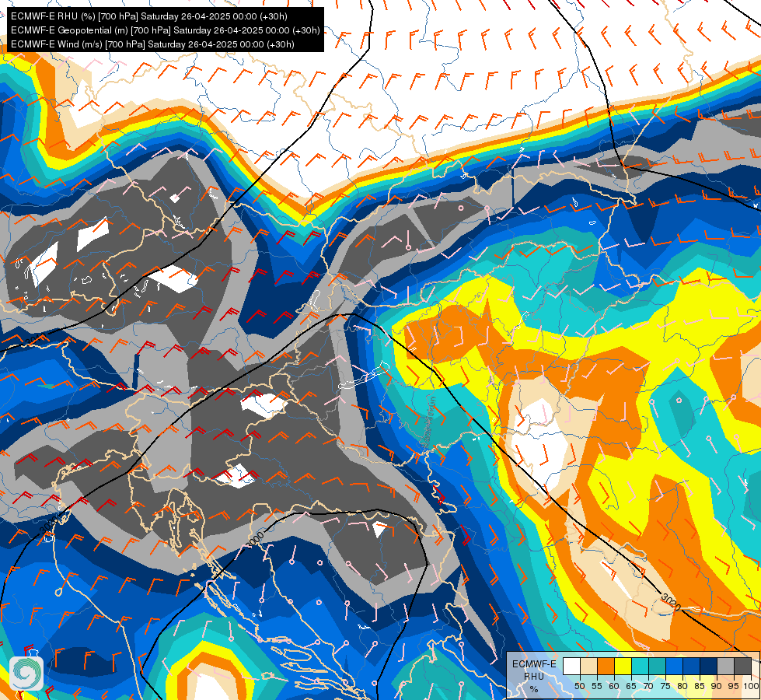
Task: Click the ECMWF-E RHU (%) title line
Action: point(149,16)
